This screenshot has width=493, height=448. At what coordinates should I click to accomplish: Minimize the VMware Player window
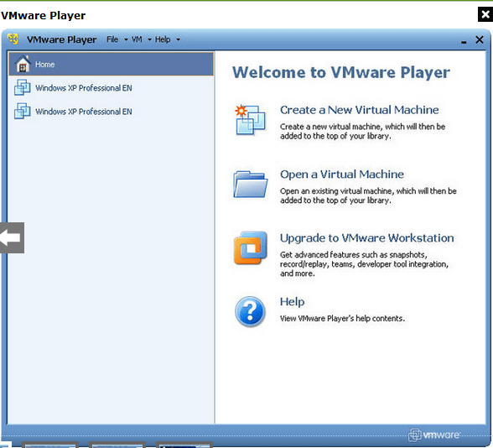[x=464, y=42]
